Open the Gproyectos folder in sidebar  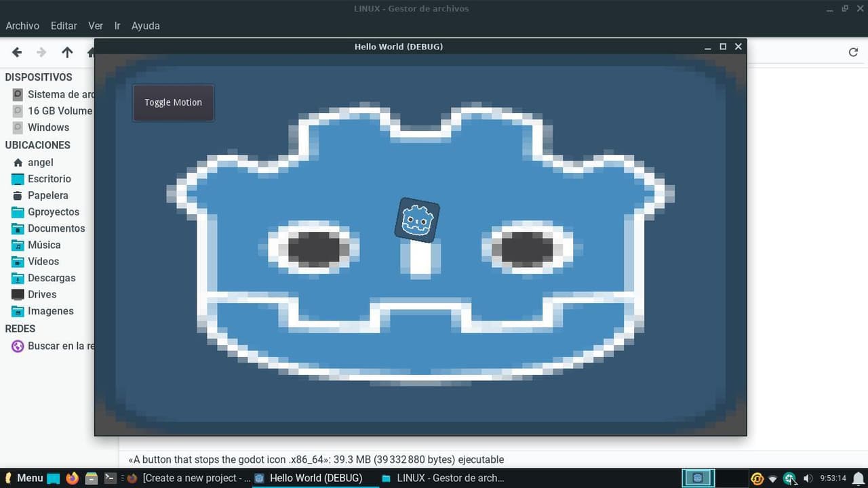[x=53, y=212]
